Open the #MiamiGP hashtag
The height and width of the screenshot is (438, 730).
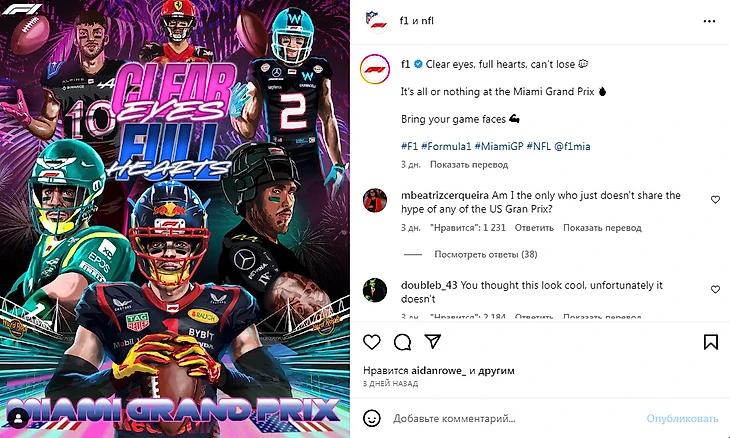click(x=499, y=146)
